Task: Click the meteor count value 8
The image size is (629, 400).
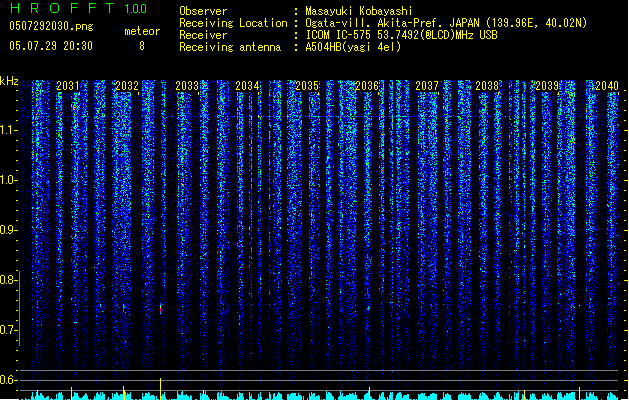Action: (x=142, y=46)
